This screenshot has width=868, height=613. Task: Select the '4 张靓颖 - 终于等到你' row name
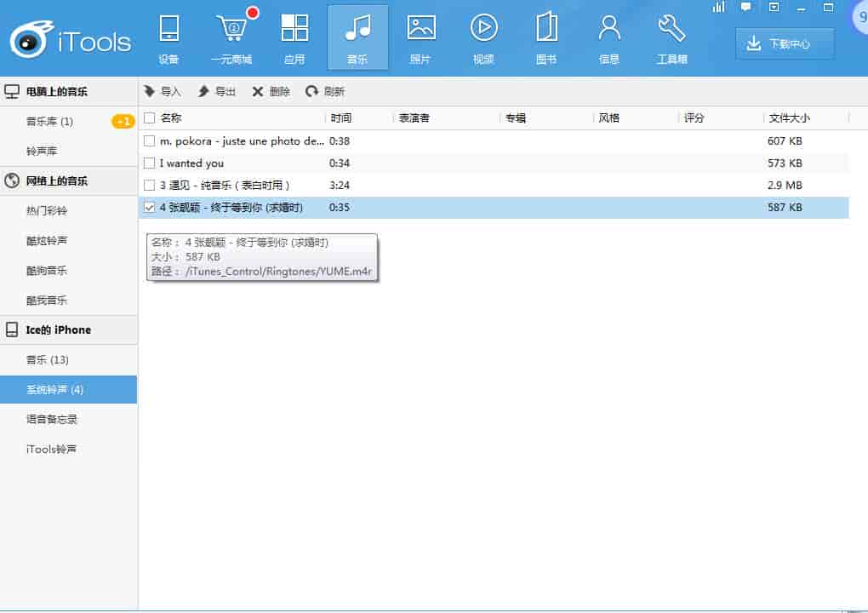[231, 208]
